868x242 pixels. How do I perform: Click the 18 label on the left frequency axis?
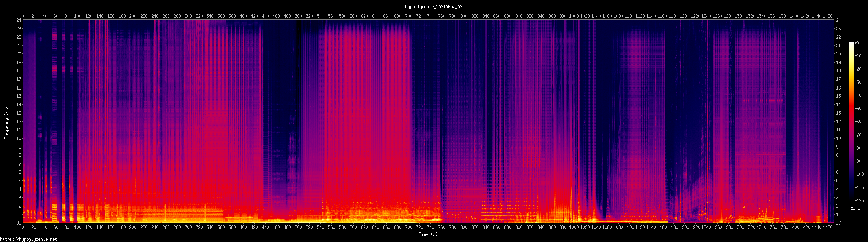(18, 71)
